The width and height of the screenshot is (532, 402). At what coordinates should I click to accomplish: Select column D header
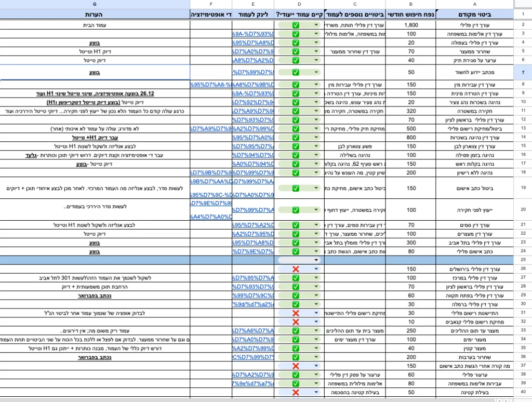[299, 4]
